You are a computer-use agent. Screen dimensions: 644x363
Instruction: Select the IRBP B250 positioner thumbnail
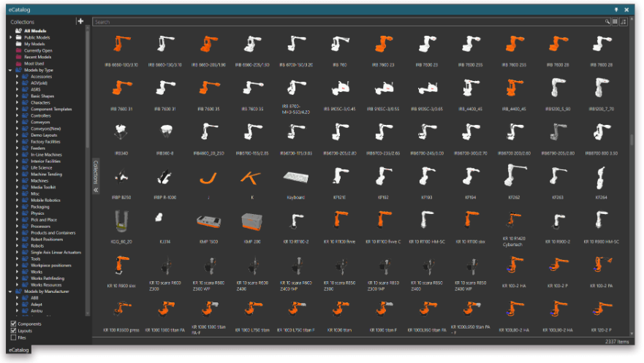click(x=121, y=177)
